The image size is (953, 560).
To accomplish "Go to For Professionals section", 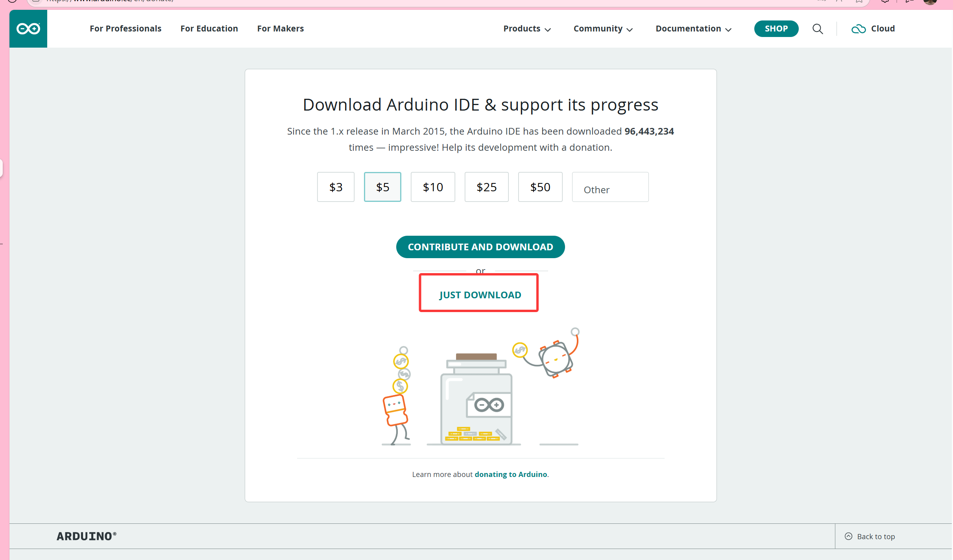I will pos(126,29).
